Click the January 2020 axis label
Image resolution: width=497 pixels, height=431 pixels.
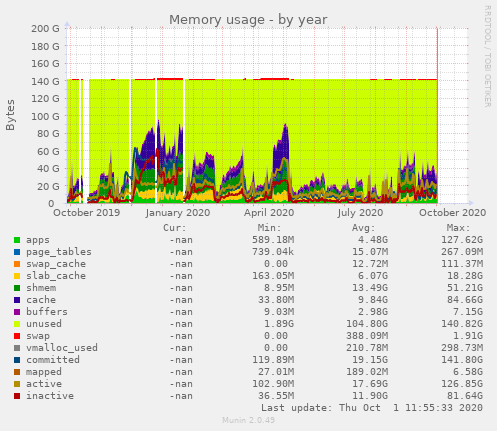pyautogui.click(x=178, y=213)
